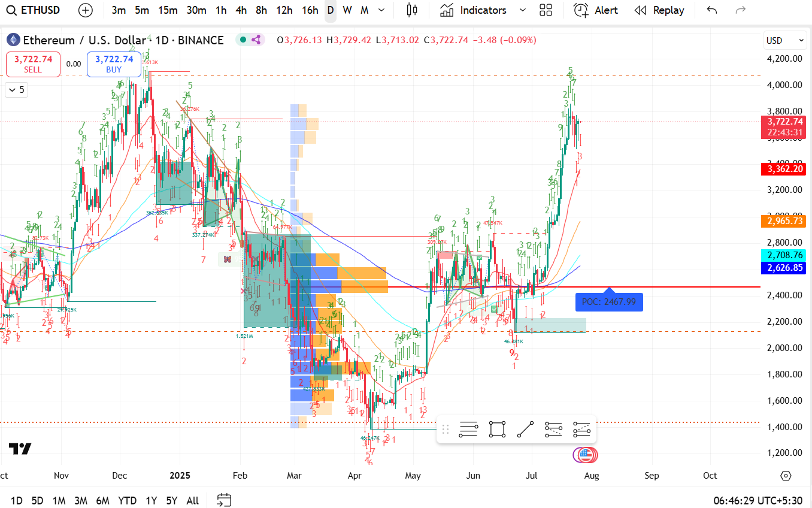Select the trend-based Fib extension tool
The image size is (812, 508).
pos(582,429)
